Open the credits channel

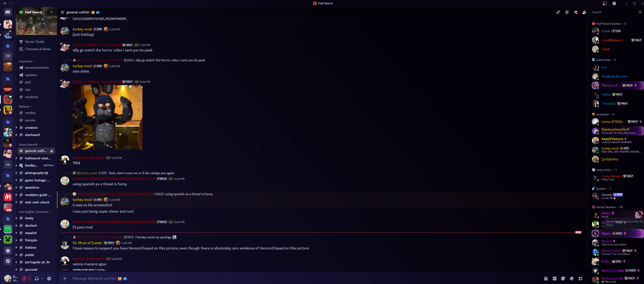pos(36,113)
